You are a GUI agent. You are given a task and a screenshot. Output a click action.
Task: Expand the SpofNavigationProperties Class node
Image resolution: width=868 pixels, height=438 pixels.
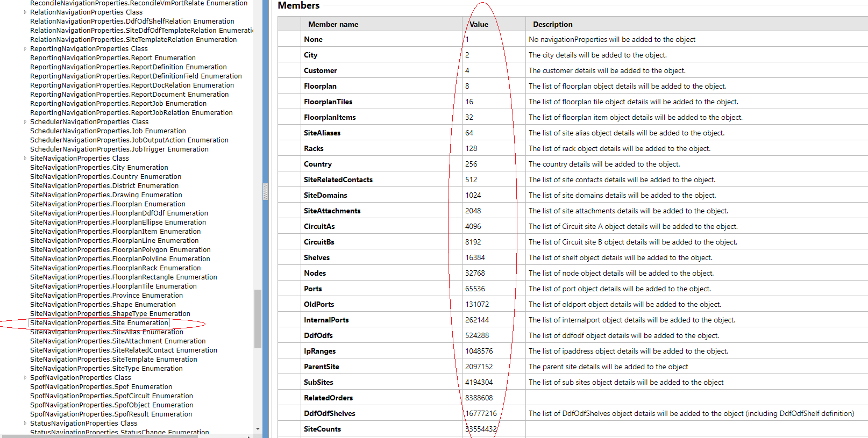tap(25, 377)
